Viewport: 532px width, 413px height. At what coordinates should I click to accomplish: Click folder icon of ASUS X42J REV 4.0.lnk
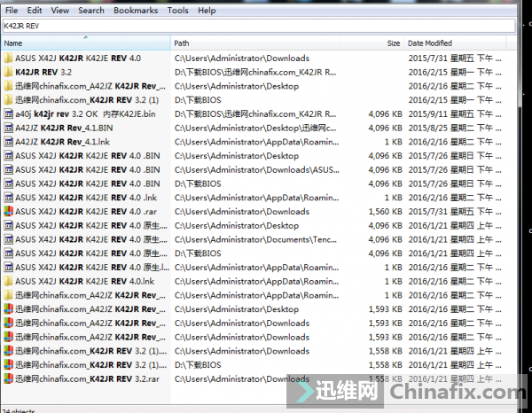[9, 282]
